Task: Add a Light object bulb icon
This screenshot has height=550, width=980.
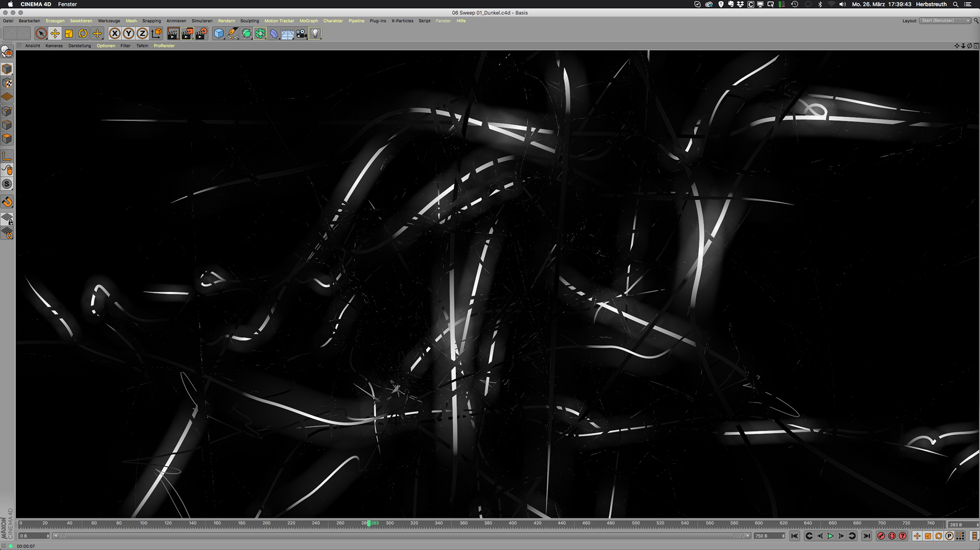Action: point(315,34)
